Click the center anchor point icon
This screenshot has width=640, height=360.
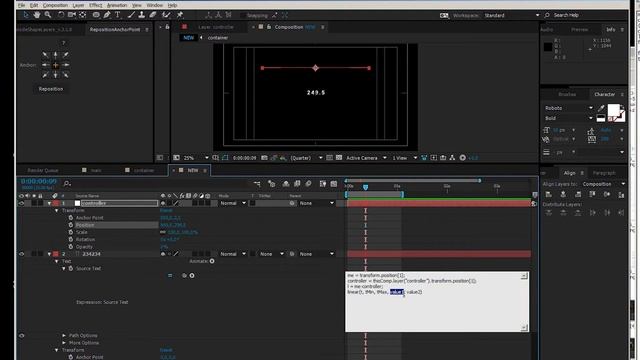click(56, 65)
